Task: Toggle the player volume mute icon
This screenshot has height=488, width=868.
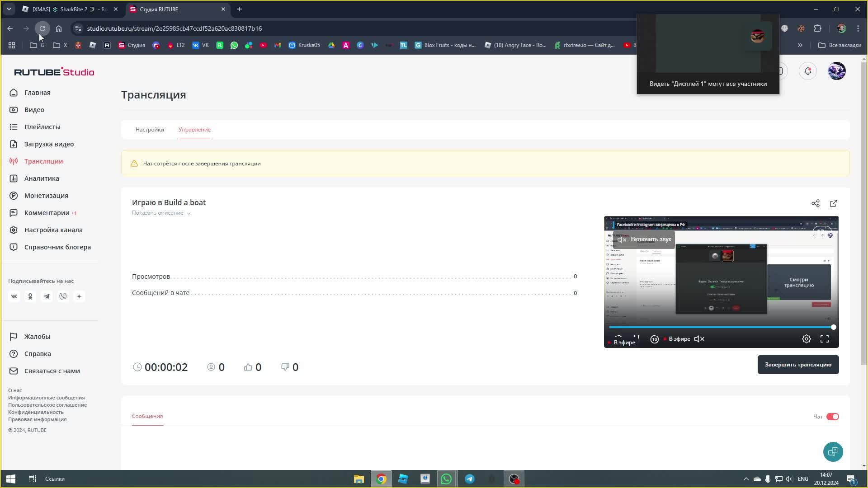Action: pos(699,339)
